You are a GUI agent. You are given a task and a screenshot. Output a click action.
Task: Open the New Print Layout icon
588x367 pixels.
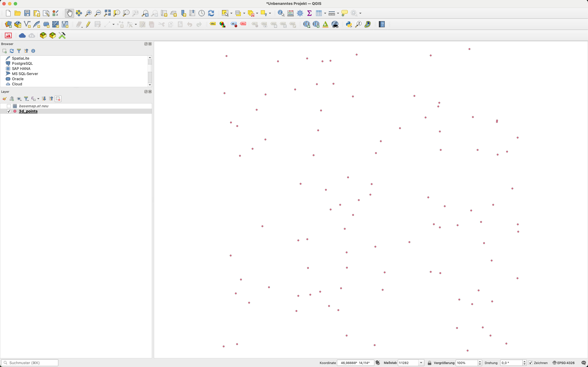(x=37, y=13)
